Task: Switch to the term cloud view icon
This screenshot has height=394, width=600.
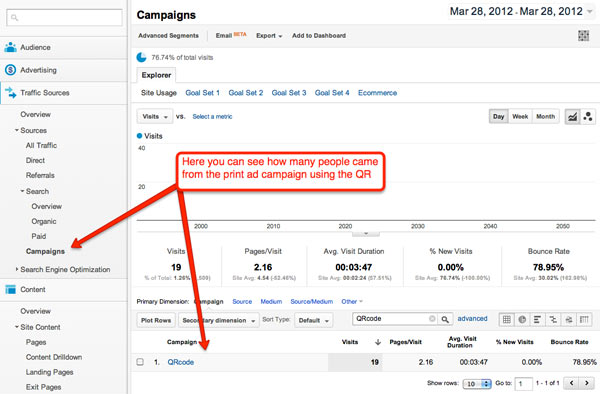Action: point(569,319)
